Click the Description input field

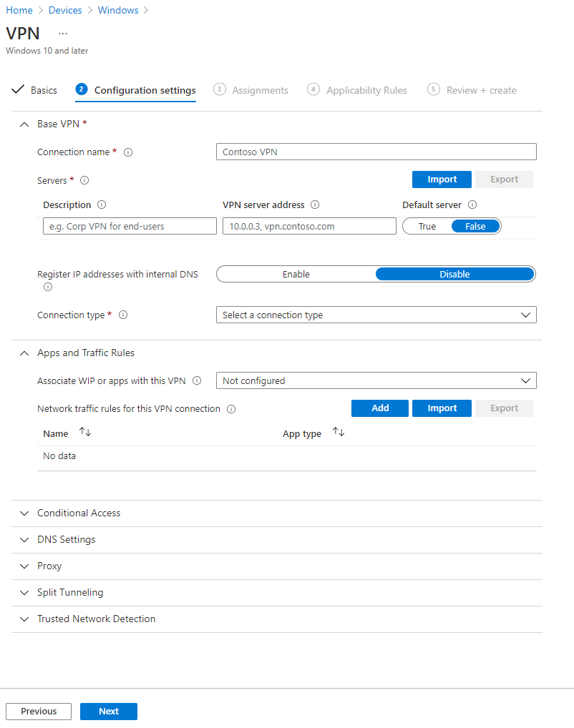click(130, 225)
